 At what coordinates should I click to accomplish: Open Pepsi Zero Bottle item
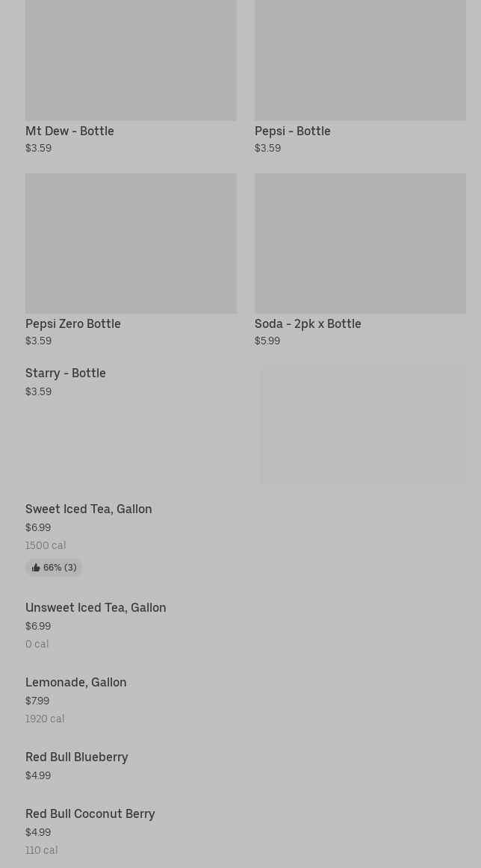(72, 324)
